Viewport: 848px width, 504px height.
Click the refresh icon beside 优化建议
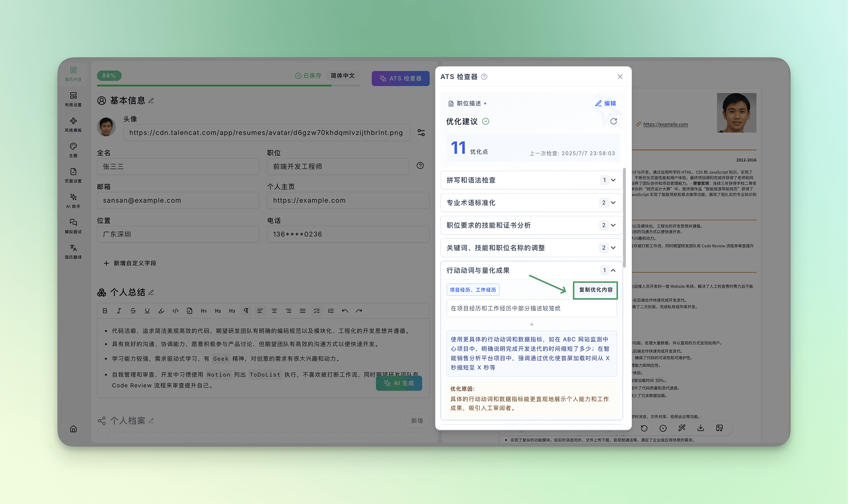(x=613, y=121)
